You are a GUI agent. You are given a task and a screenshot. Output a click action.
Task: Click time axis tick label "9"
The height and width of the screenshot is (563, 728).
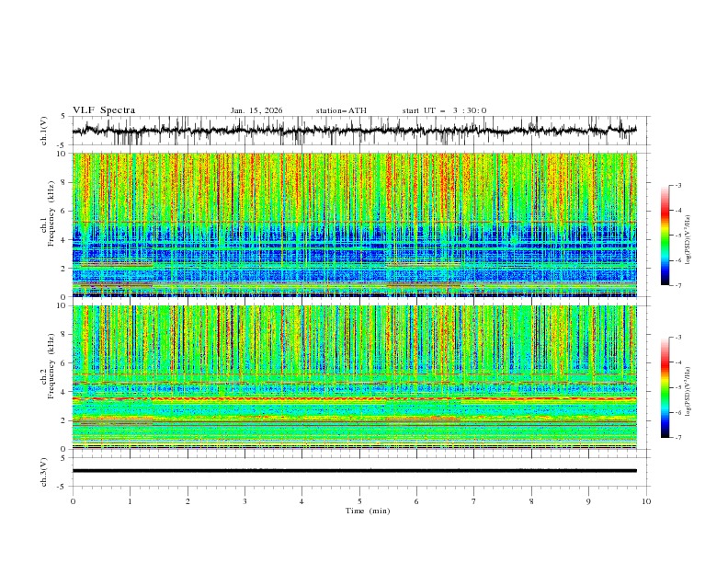588,501
